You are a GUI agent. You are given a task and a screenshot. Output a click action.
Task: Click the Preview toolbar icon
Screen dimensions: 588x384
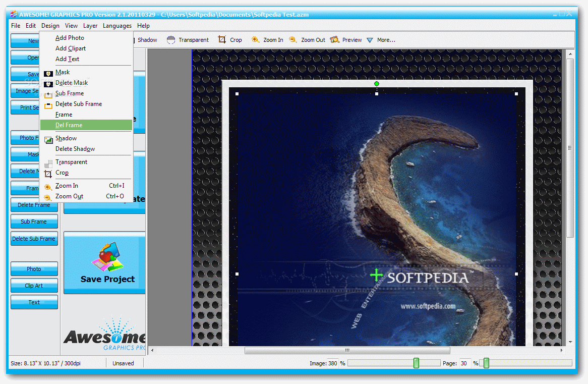coord(334,39)
